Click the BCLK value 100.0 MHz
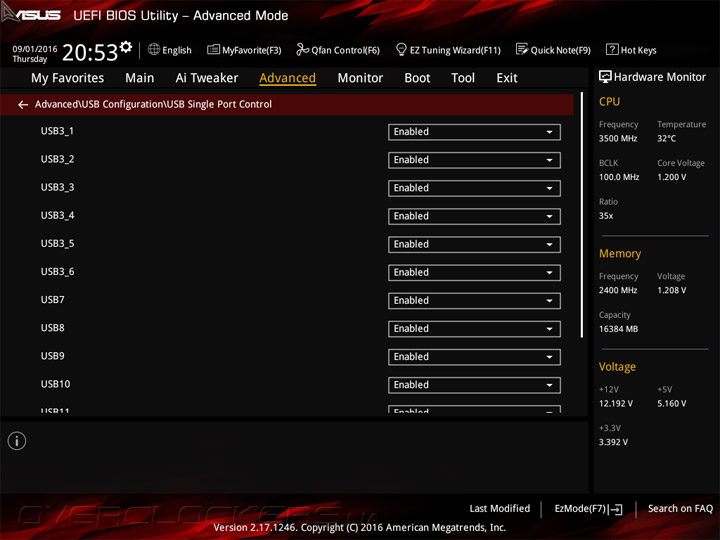The width and height of the screenshot is (720, 540). (619, 177)
